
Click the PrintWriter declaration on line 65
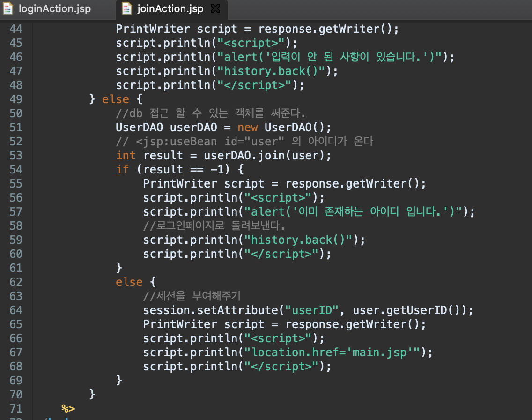pos(284,324)
